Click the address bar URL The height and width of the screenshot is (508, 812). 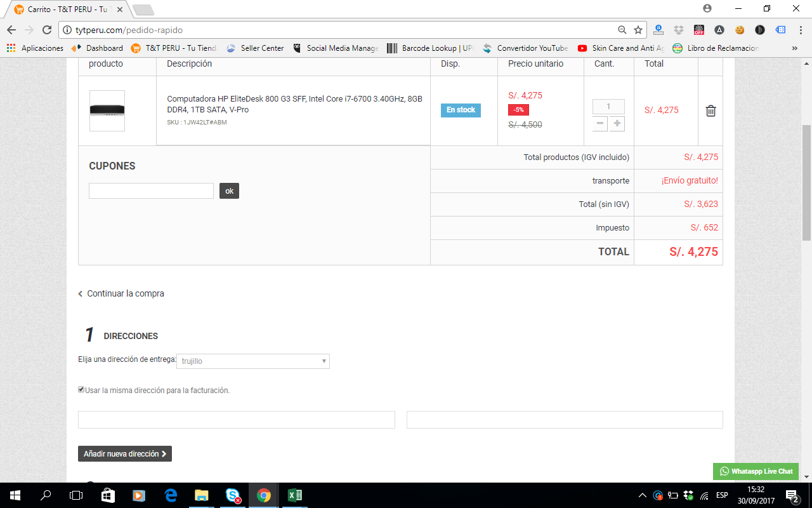[x=129, y=30]
